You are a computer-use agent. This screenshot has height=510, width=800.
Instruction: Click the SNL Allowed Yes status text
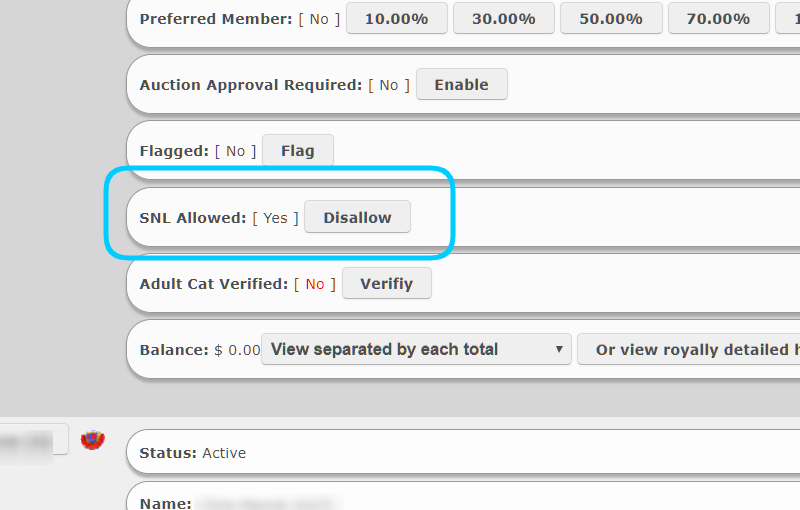pos(276,218)
